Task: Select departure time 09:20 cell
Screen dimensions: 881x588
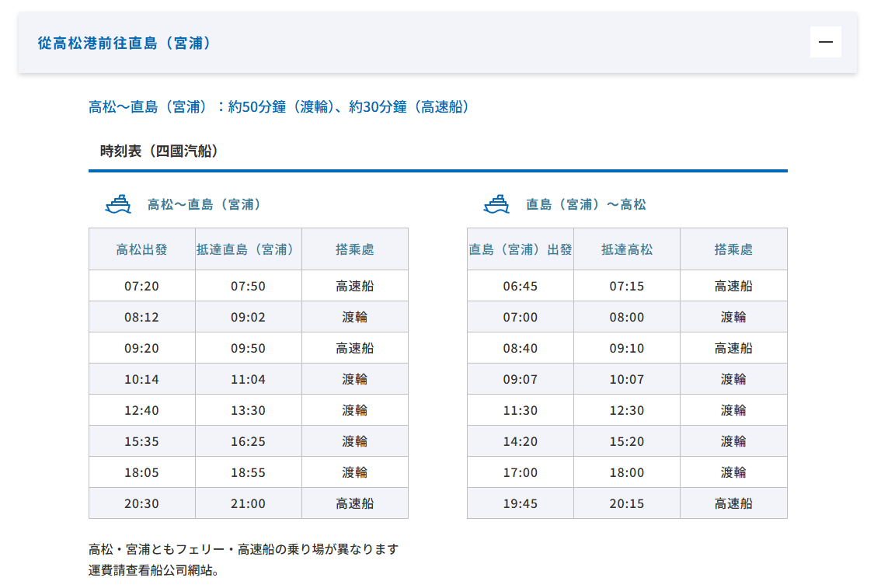Action: [x=142, y=348]
